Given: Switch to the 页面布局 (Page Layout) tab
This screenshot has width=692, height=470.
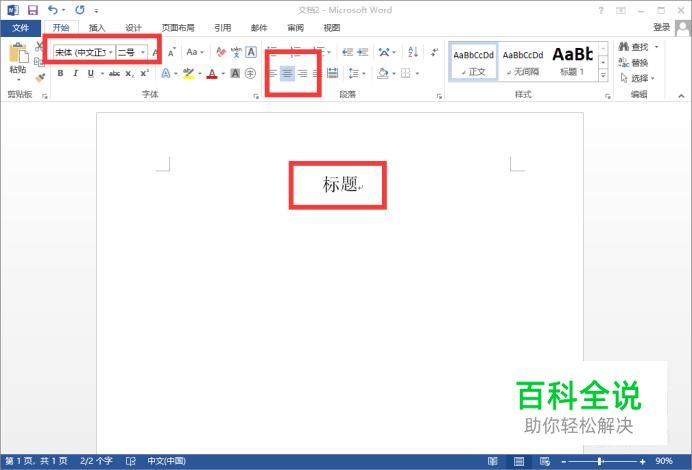Looking at the screenshot, I should pyautogui.click(x=178, y=28).
